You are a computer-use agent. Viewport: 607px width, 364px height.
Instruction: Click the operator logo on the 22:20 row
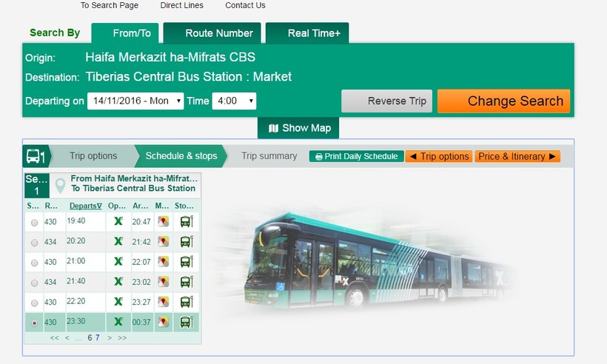(118, 302)
